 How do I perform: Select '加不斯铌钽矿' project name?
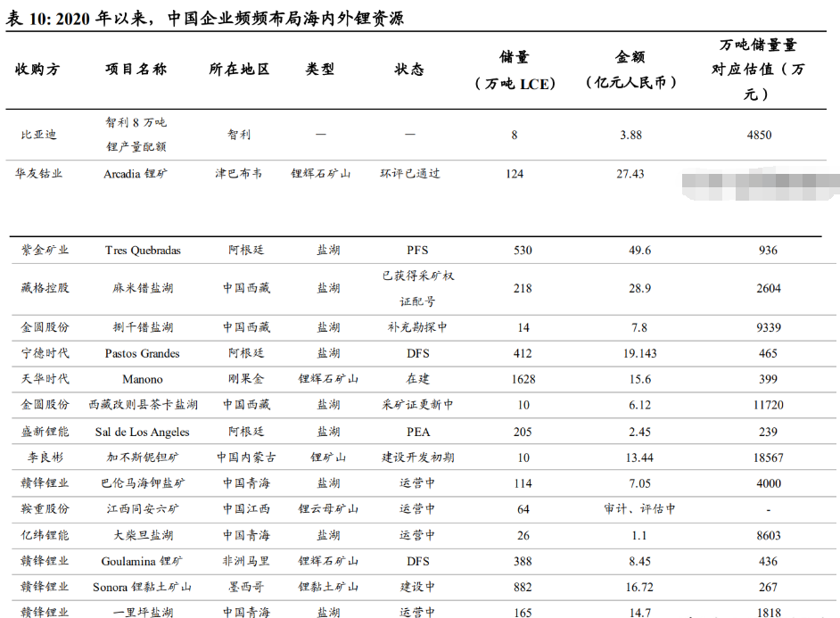click(143, 457)
